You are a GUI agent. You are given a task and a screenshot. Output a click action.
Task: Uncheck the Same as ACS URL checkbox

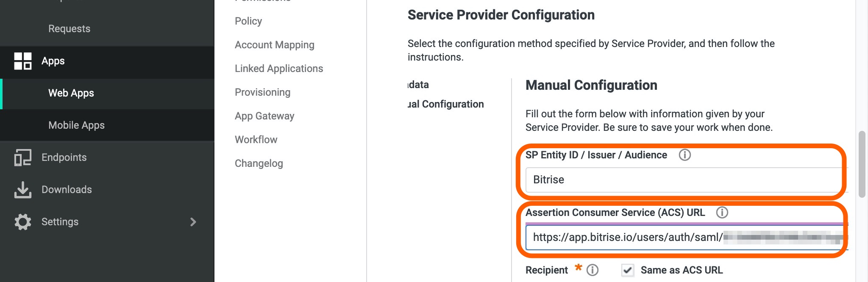click(627, 270)
